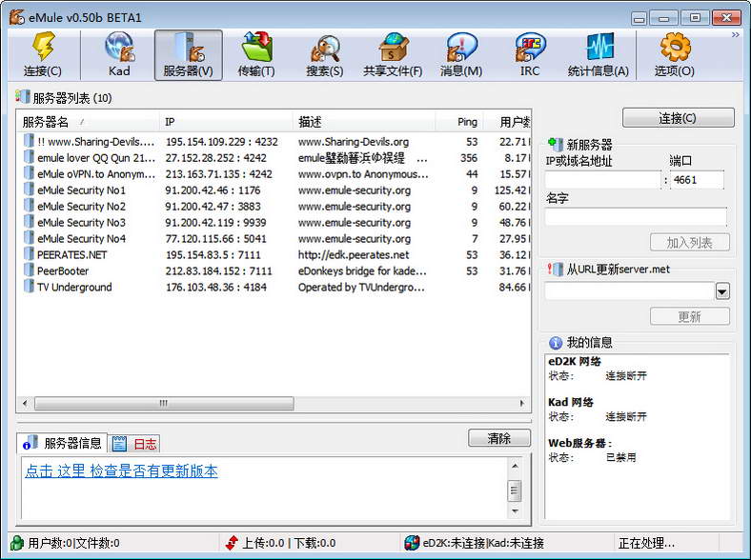Click the 正在处理... status bar entry

pos(646,543)
